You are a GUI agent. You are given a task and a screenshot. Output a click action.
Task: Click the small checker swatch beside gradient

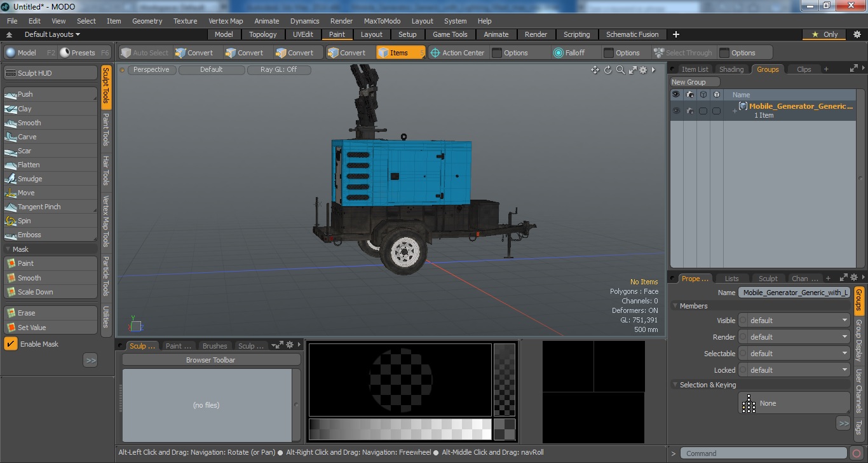(x=505, y=429)
